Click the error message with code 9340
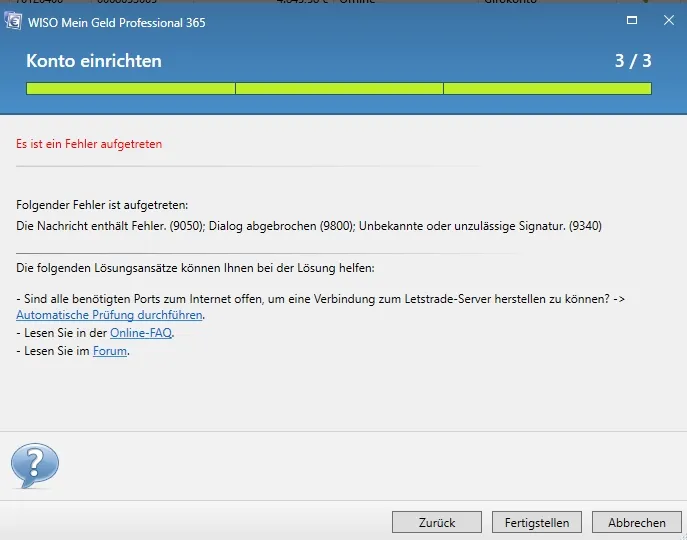 (x=309, y=226)
